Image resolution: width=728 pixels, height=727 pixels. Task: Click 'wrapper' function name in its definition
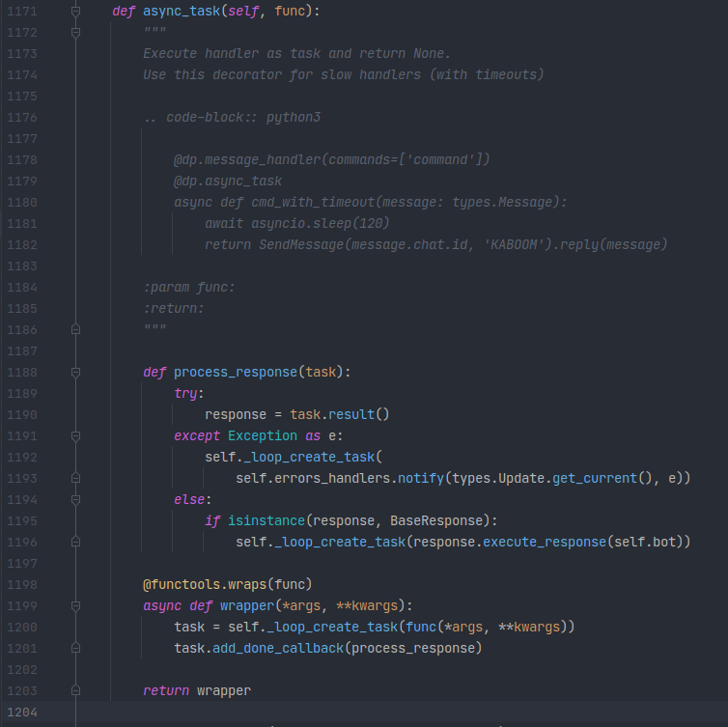pyautogui.click(x=247, y=606)
